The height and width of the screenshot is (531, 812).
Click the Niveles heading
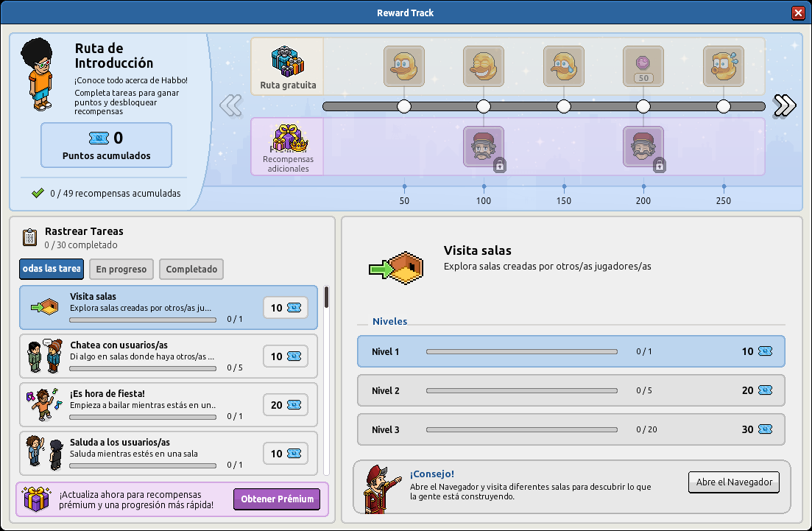pos(389,321)
